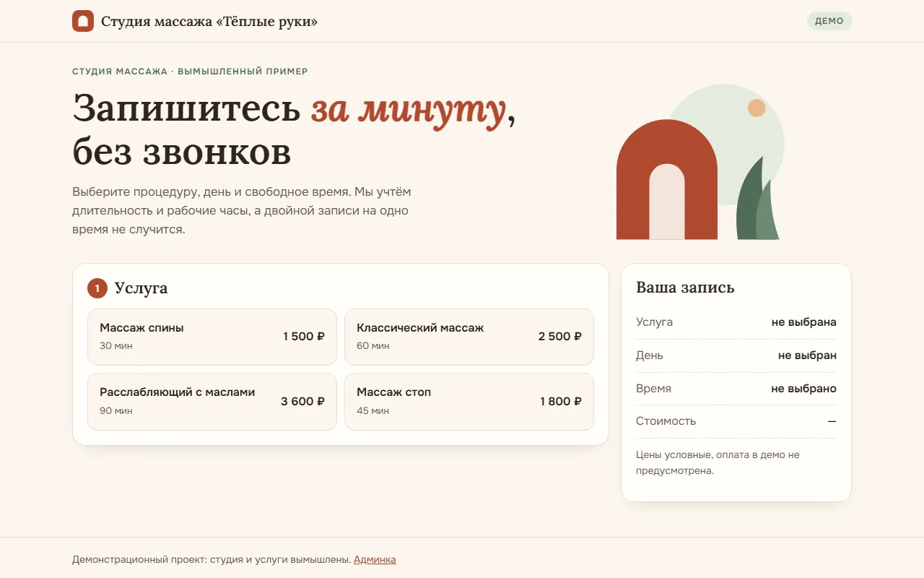The image size is (924, 578).
Task: Click the step 1 number badge
Action: (x=97, y=288)
